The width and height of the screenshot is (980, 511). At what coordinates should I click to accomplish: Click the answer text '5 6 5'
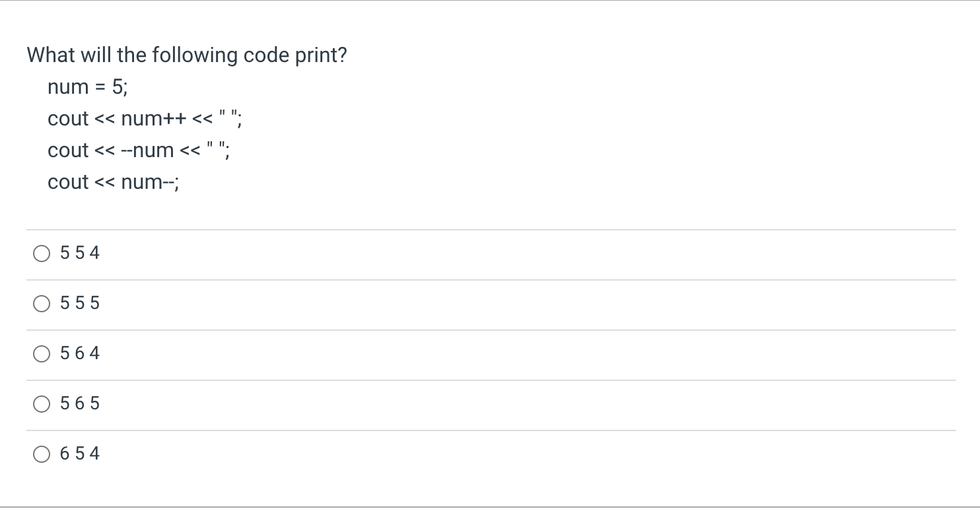click(x=79, y=403)
